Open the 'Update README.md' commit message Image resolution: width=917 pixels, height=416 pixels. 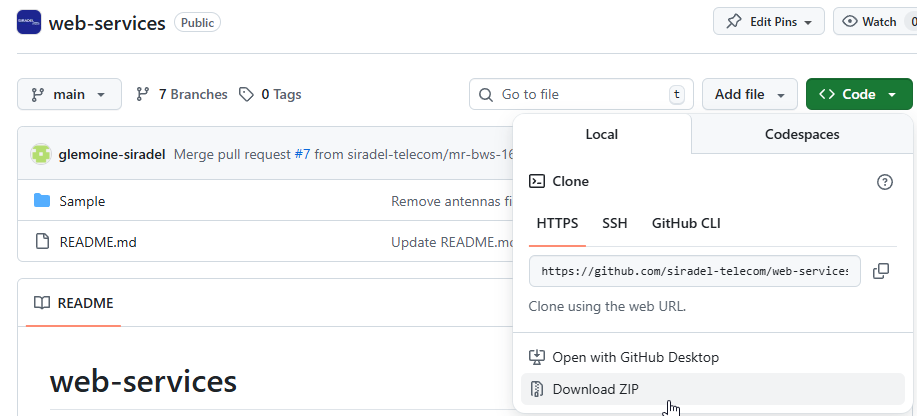point(452,242)
